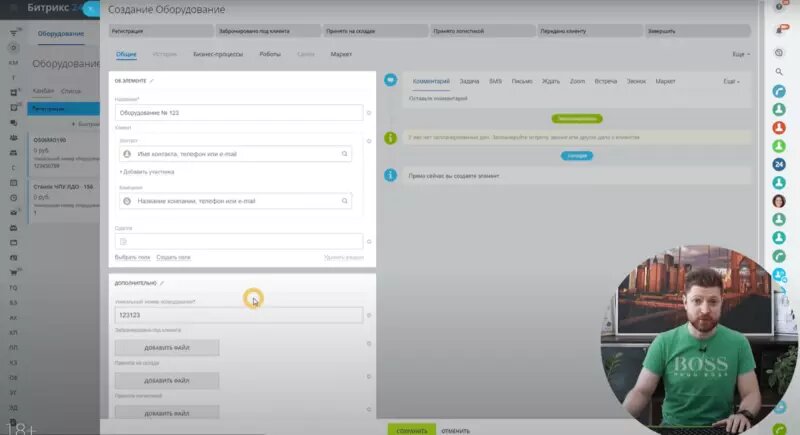Open the Канбан view in background page
The image size is (800, 435).
[43, 91]
